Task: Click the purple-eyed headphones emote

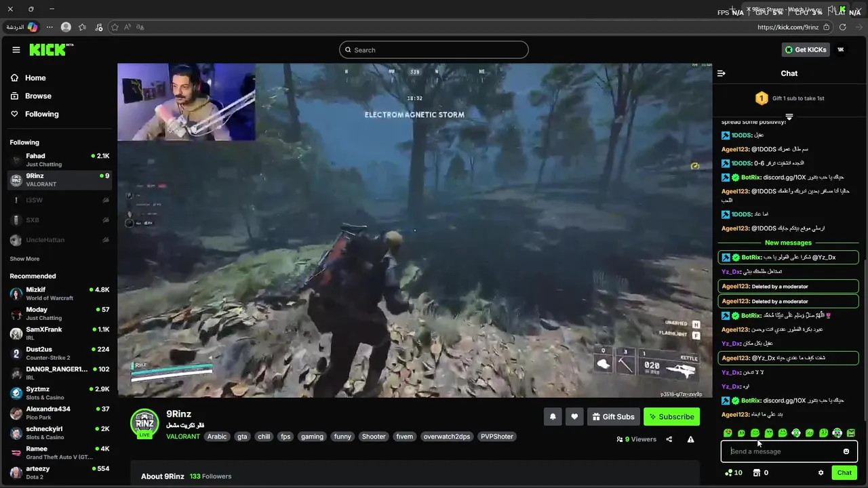Action: [x=837, y=433]
